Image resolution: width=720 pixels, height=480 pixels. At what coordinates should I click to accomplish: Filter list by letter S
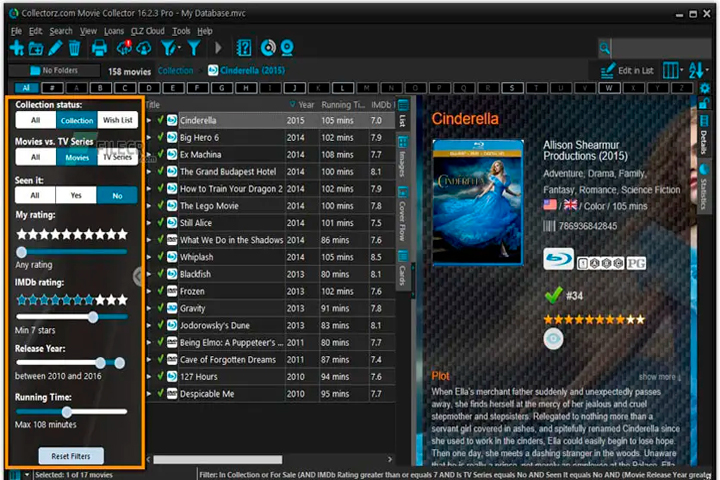[512, 88]
